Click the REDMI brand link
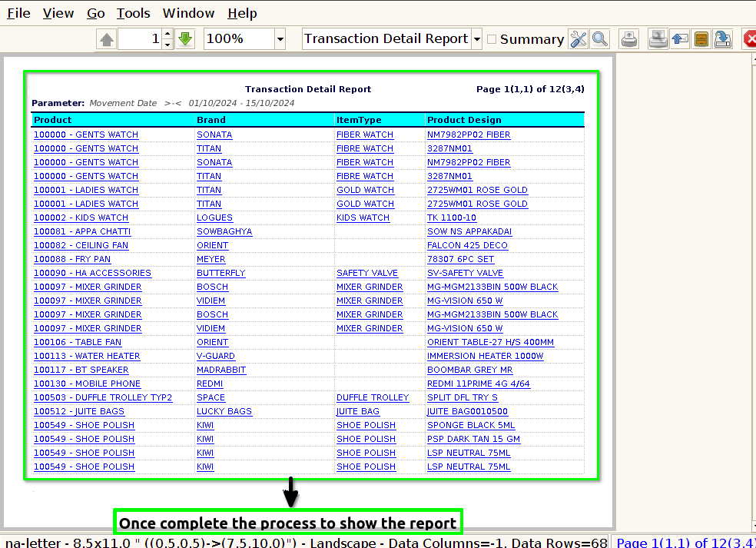 click(x=210, y=384)
